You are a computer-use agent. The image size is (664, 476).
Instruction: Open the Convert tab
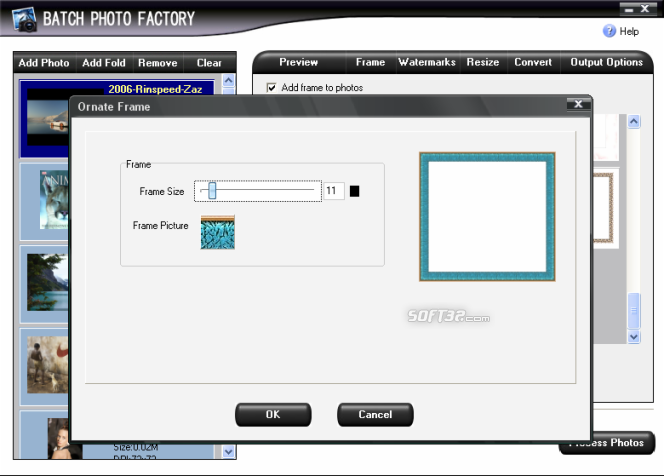point(533,62)
